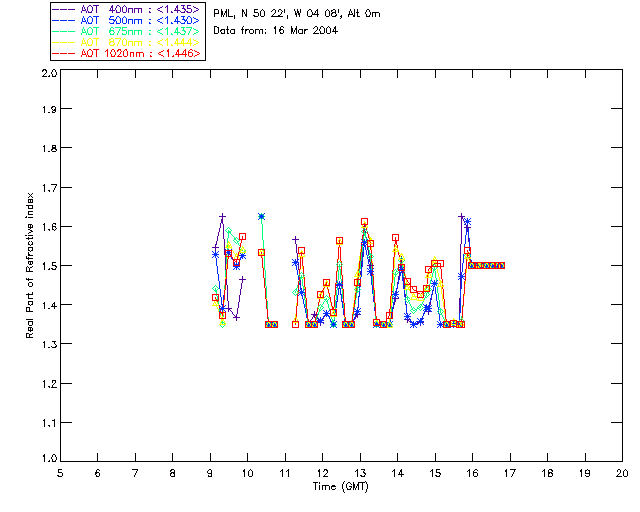Click the 'Data from: 16 Mar 2004' text
The width and height of the screenshot is (640, 512).
coord(276,30)
